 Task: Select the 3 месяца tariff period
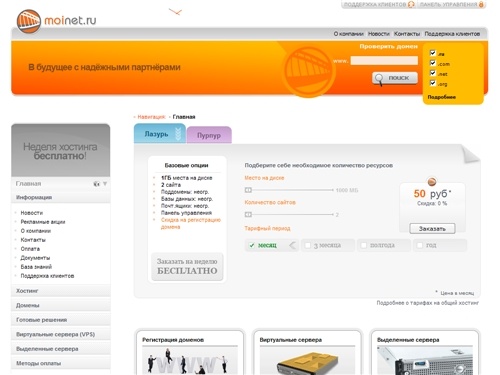[327, 245]
